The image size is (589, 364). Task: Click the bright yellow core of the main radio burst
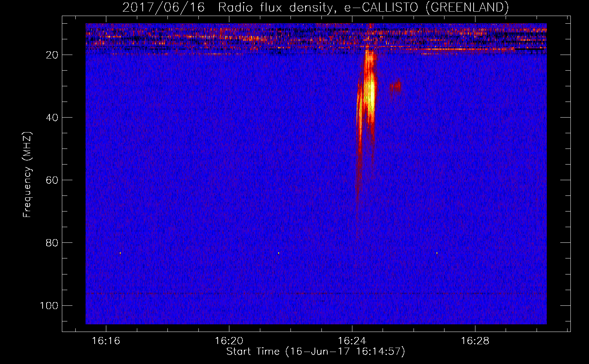370,94
